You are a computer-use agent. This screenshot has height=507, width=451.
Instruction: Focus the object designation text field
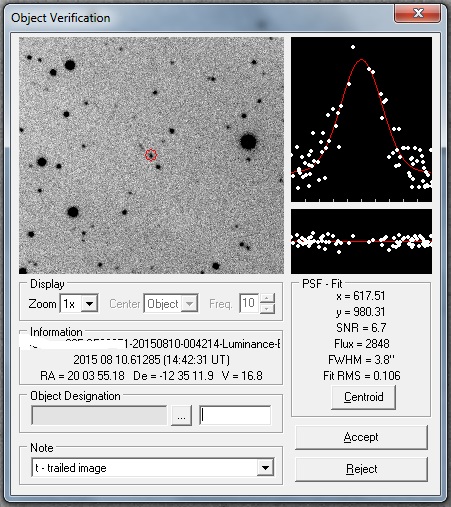coord(235,415)
